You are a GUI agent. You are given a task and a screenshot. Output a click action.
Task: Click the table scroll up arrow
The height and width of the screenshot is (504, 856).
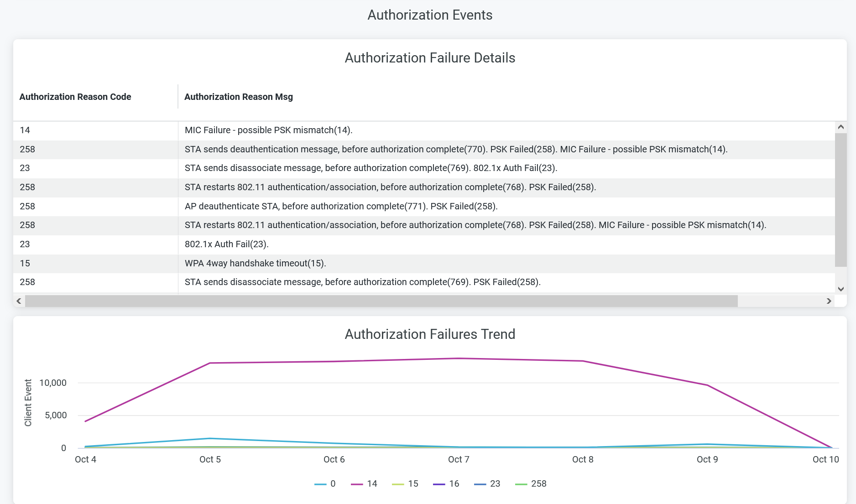[x=840, y=127]
